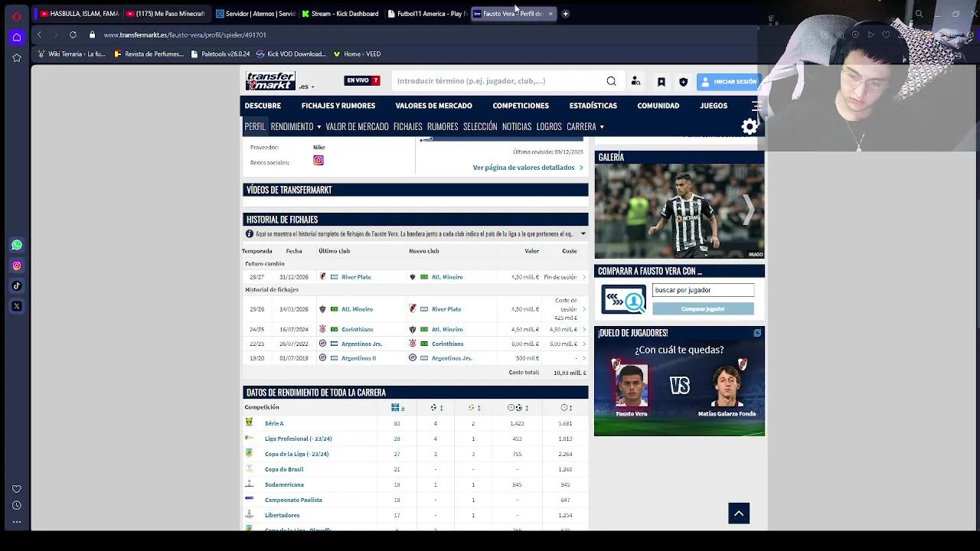This screenshot has width=980, height=551.
Task: Open the settings gear icon
Action: click(x=750, y=126)
